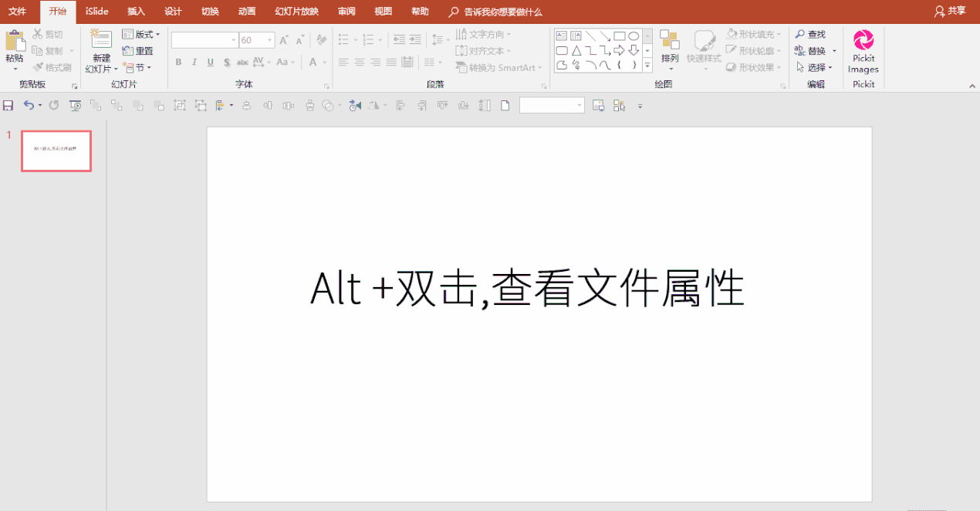The image size is (980, 511).
Task: Toggle bold formatting in the font group
Action: 178,62
